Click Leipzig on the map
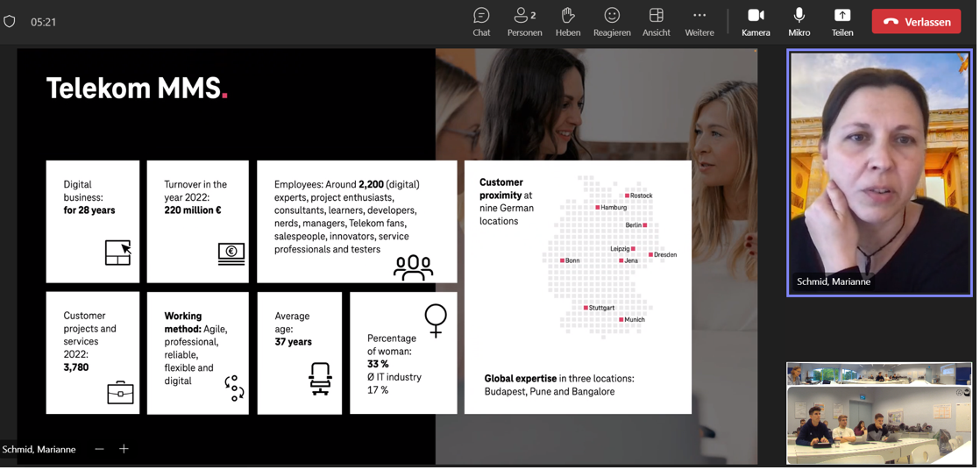 tap(622, 249)
